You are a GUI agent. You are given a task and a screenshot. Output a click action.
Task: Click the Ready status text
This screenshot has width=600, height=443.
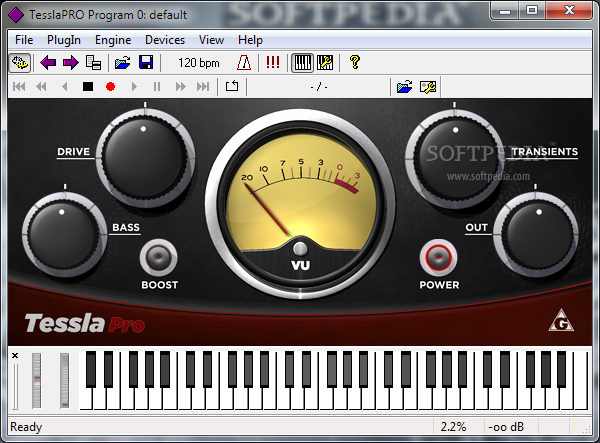(26, 427)
